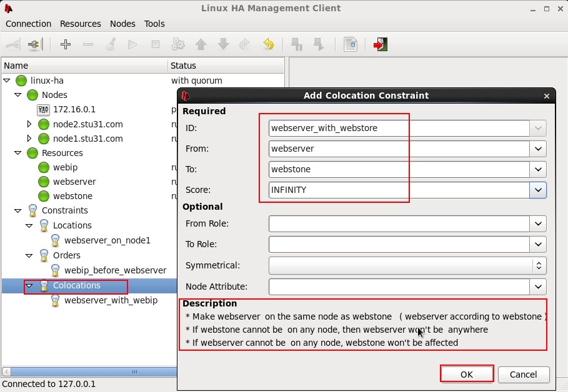Click the Stop resource square icon
This screenshot has height=392, width=568.
coord(156,44)
